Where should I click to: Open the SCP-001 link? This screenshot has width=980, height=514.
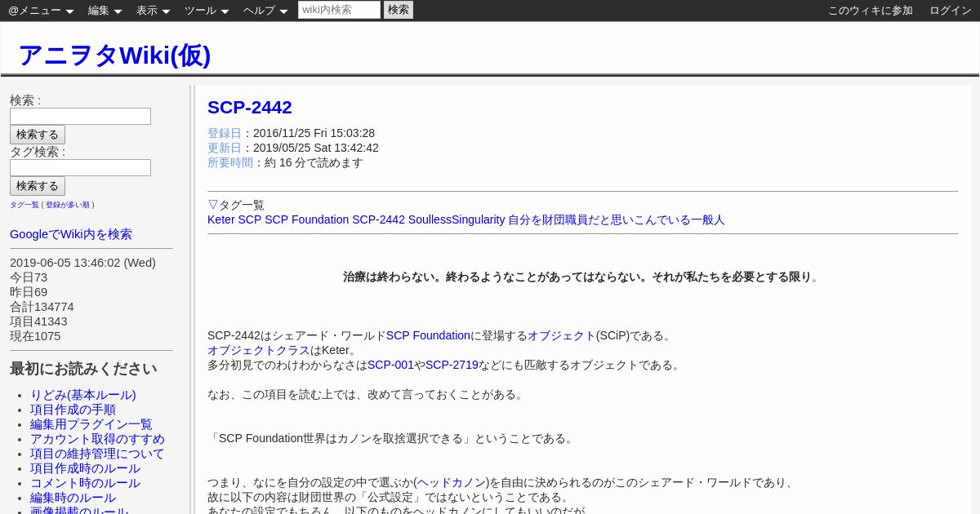(390, 365)
